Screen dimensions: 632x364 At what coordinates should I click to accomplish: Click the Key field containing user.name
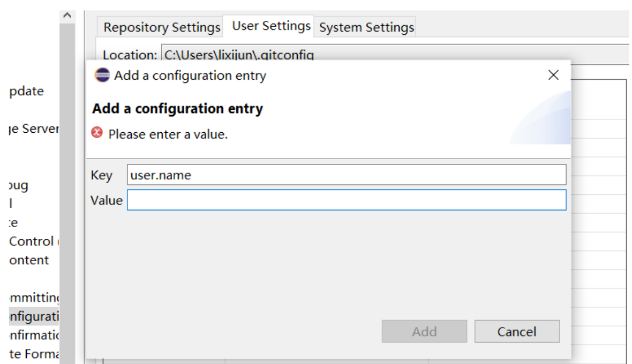pyautogui.click(x=346, y=175)
